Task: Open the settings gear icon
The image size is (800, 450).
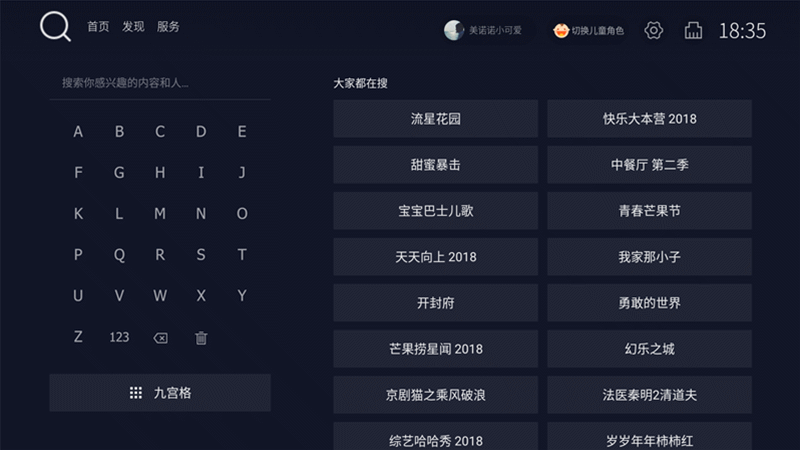Action: tap(654, 31)
